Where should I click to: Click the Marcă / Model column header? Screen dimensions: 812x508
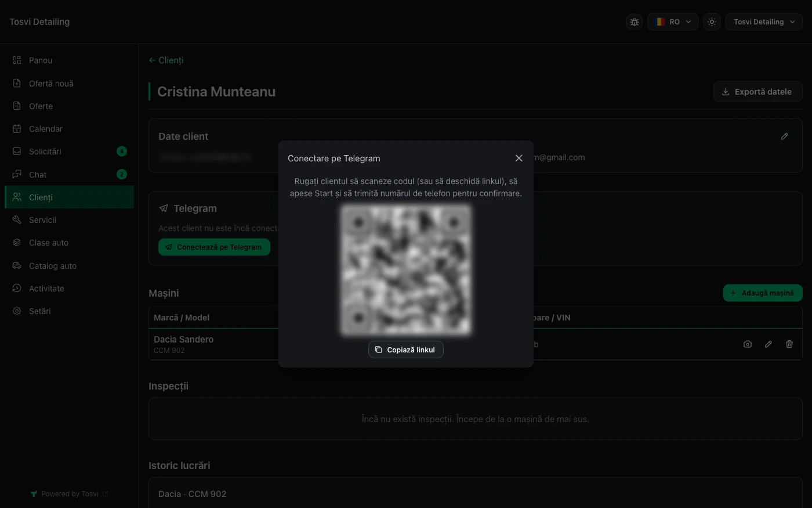pyautogui.click(x=182, y=318)
